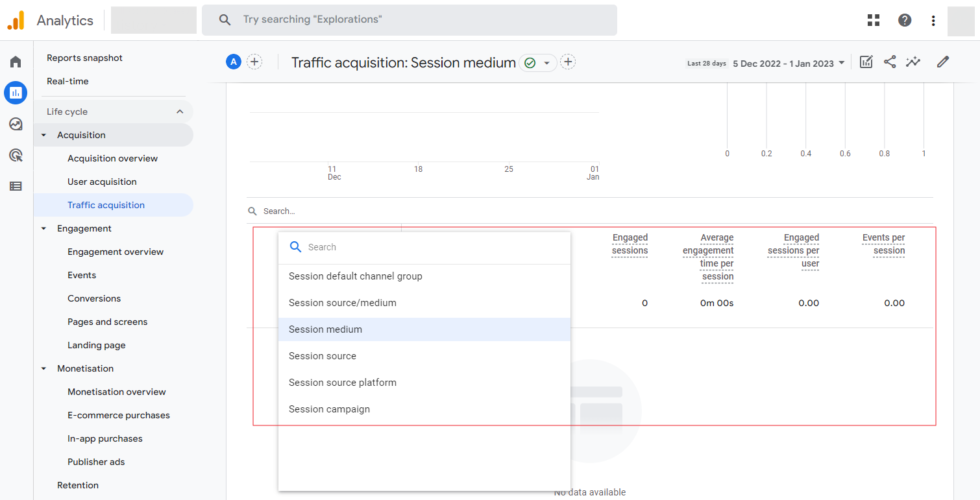980x500 pixels.
Task: Open the Configure table icon in rail
Action: coord(16,186)
